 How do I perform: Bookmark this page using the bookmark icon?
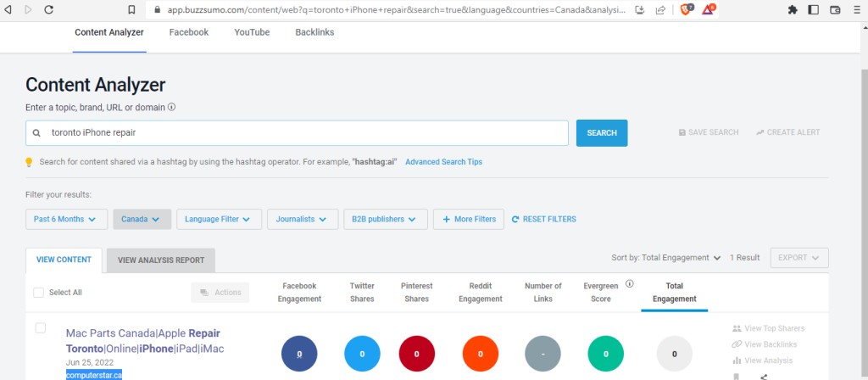pyautogui.click(x=131, y=9)
